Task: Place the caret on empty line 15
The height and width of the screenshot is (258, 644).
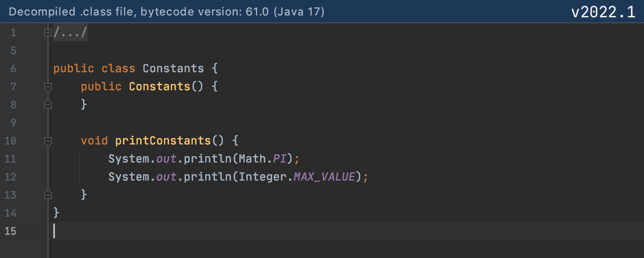Action: point(258,231)
